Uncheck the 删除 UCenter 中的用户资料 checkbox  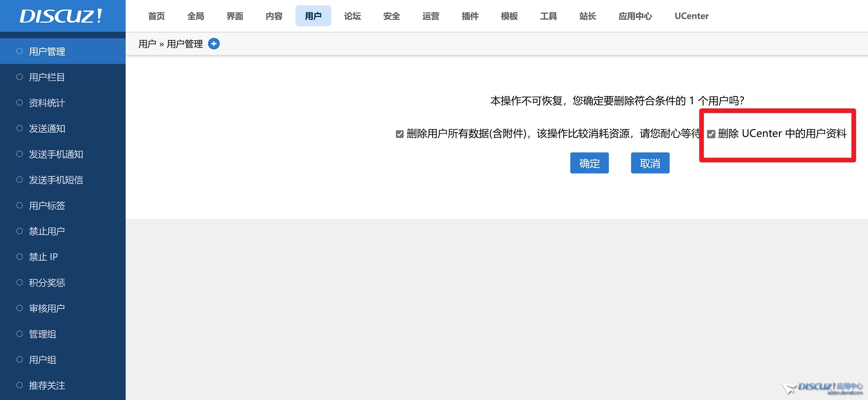point(711,134)
